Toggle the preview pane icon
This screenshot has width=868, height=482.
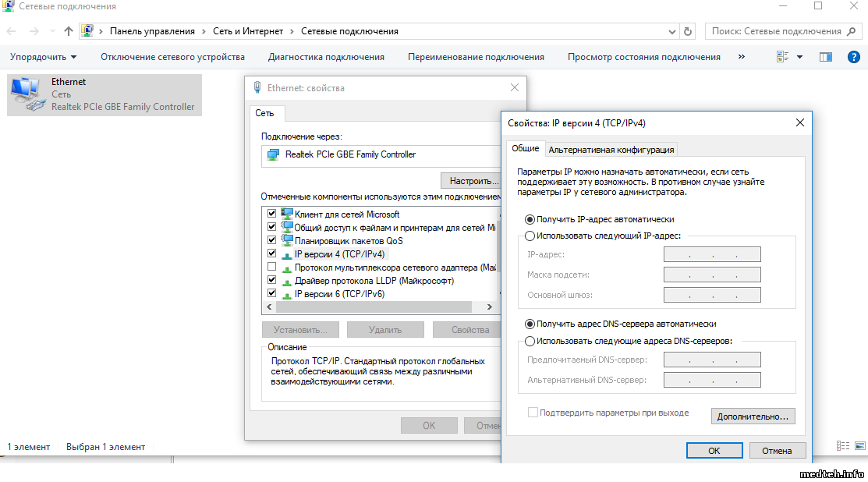pos(826,57)
